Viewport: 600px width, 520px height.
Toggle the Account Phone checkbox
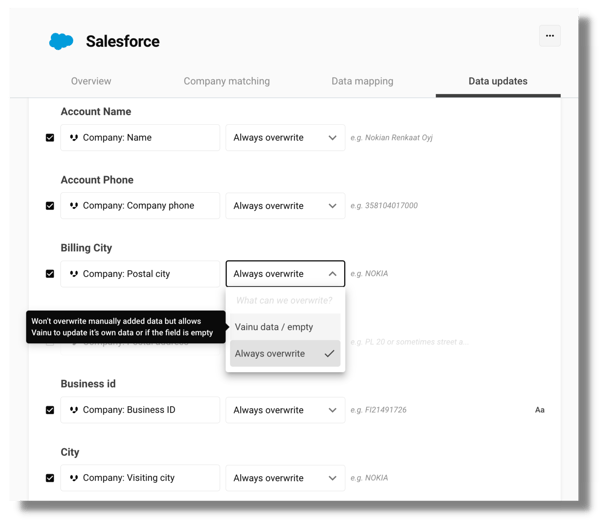[x=50, y=206]
